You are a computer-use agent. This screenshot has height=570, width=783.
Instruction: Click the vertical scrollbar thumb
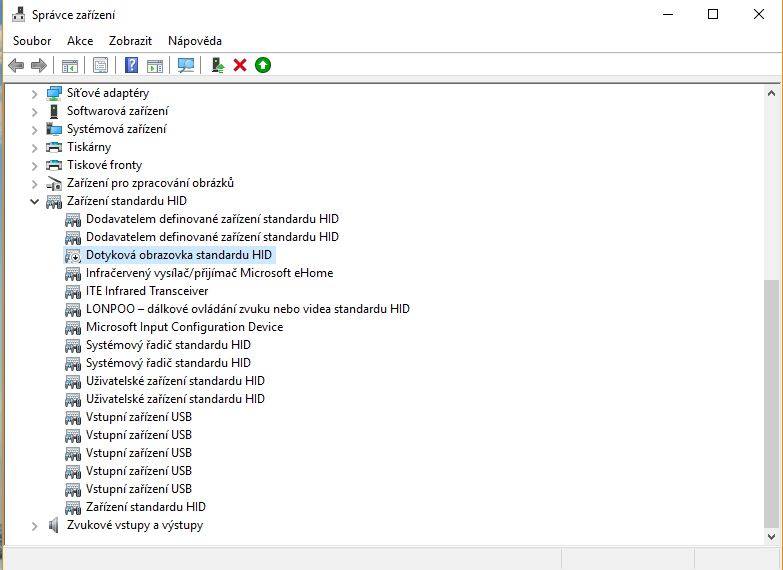(x=771, y=403)
